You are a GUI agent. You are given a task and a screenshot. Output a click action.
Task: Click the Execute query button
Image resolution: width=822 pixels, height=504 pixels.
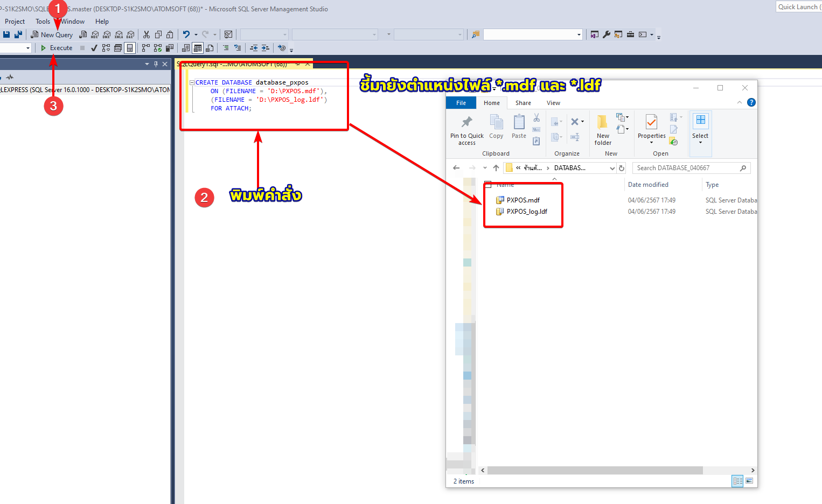tap(57, 48)
